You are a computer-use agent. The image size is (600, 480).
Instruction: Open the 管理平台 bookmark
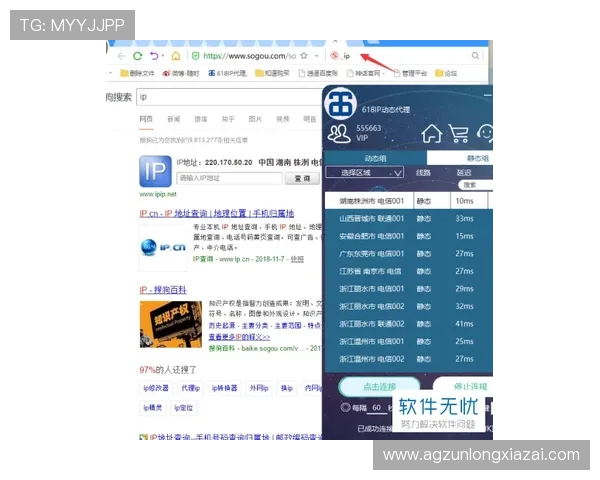point(410,73)
